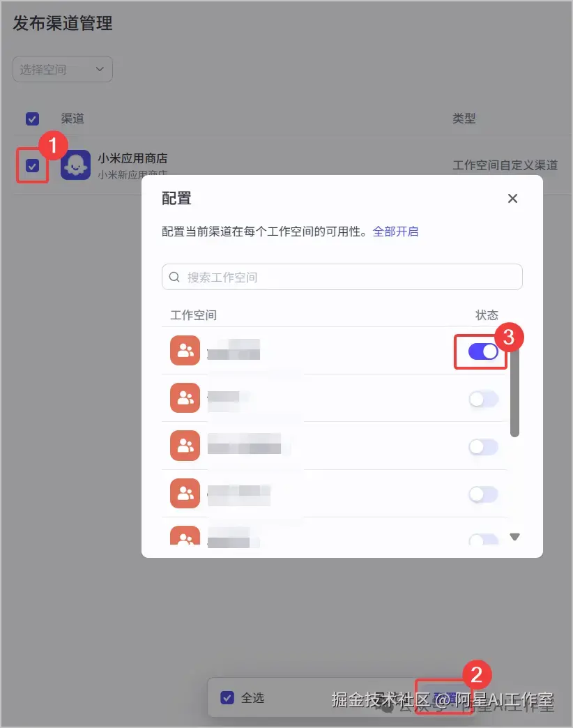573x728 pixels.
Task: Turn on the fourth workspace status toggle
Action: coord(484,494)
